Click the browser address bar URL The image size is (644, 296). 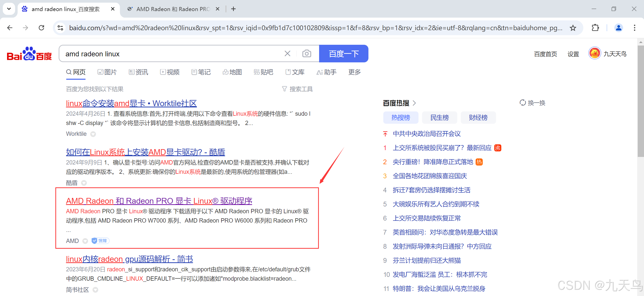point(316,28)
